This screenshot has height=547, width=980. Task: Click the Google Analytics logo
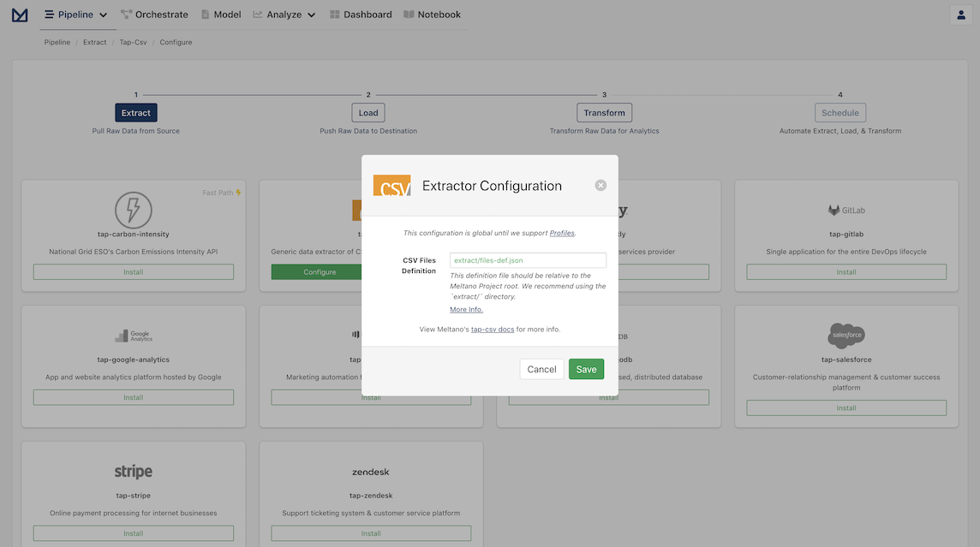tap(133, 336)
